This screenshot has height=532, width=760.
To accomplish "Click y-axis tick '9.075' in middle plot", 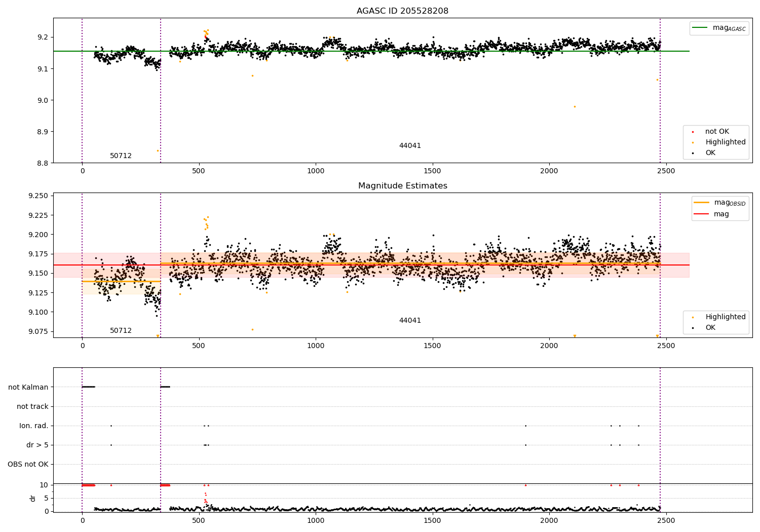I will point(39,331).
